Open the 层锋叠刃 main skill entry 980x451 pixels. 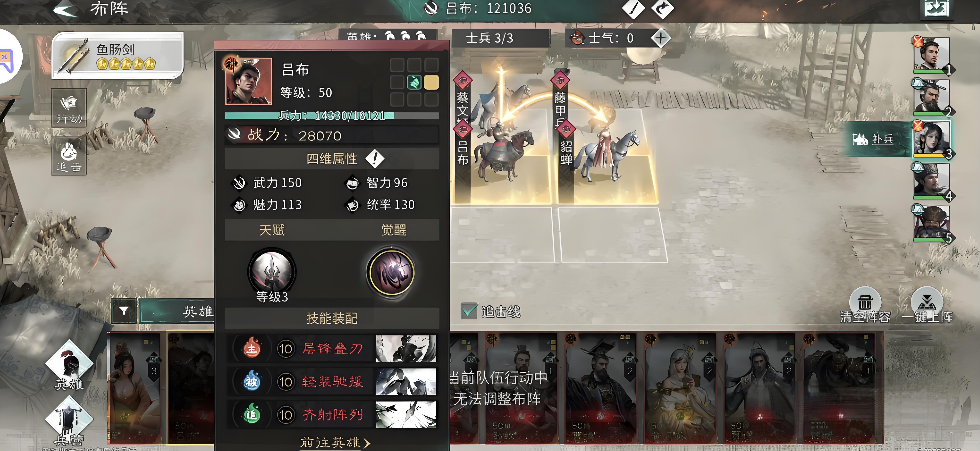pyautogui.click(x=332, y=349)
